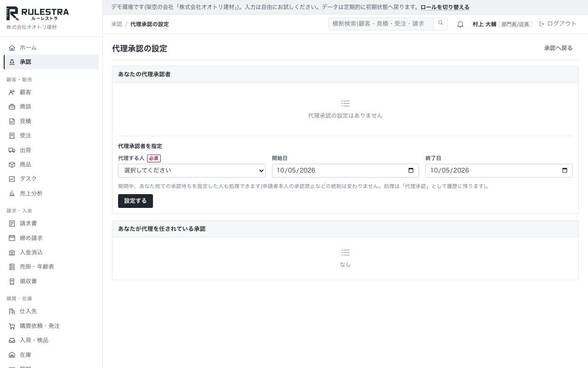588x368 pixels.
Task: Open the 代理する人 dropdown
Action: click(192, 171)
